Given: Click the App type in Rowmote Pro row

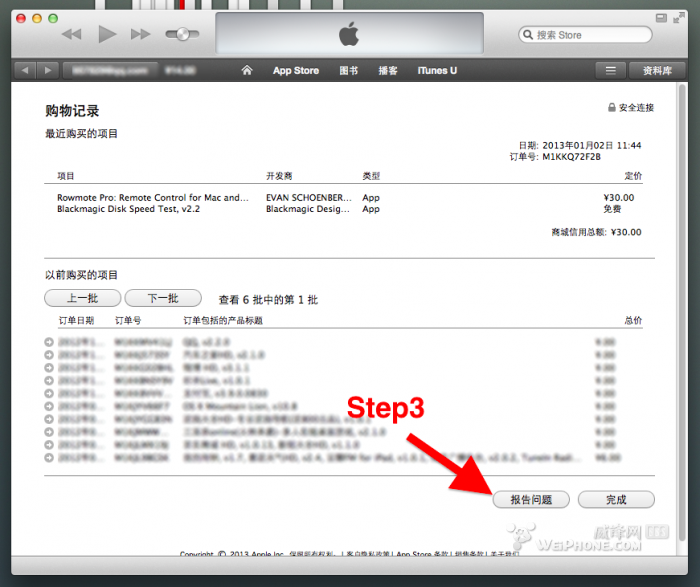Looking at the screenshot, I should pyautogui.click(x=371, y=197).
